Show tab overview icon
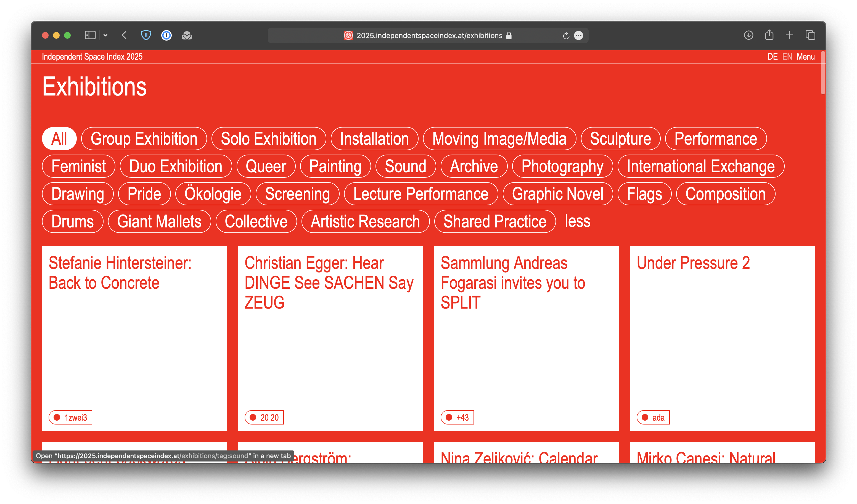This screenshot has width=857, height=504. (810, 35)
